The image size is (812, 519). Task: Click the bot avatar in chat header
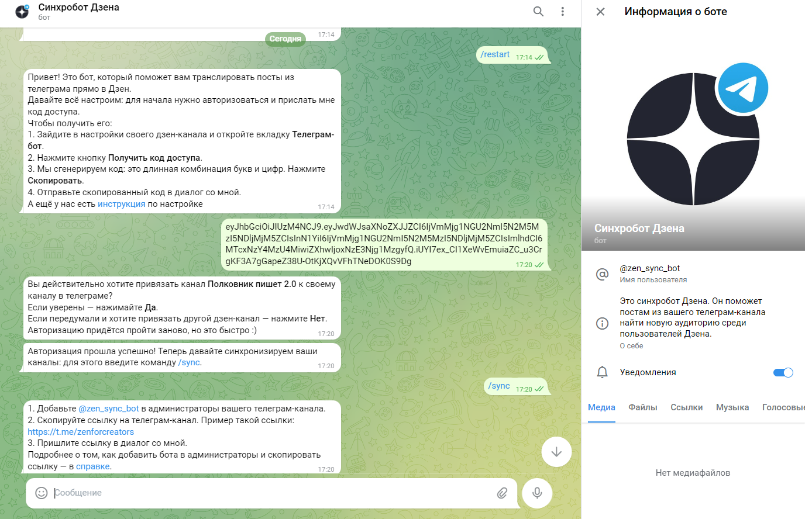[22, 12]
